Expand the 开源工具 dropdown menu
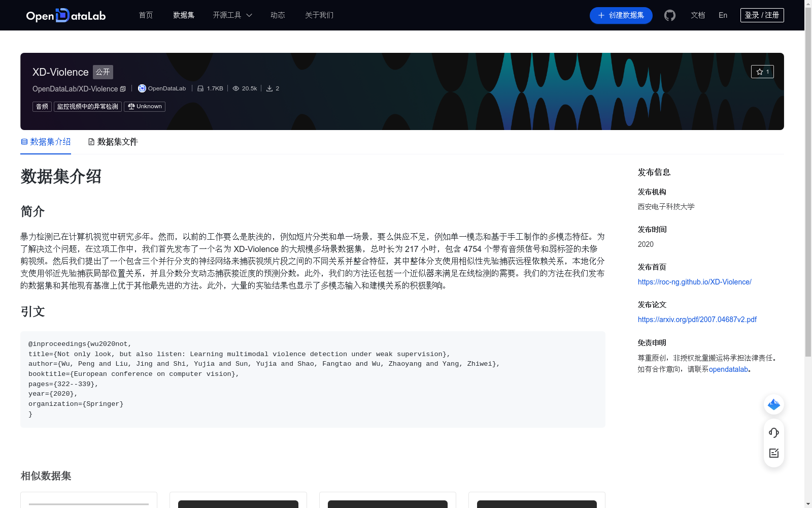The image size is (812, 508). (x=232, y=15)
